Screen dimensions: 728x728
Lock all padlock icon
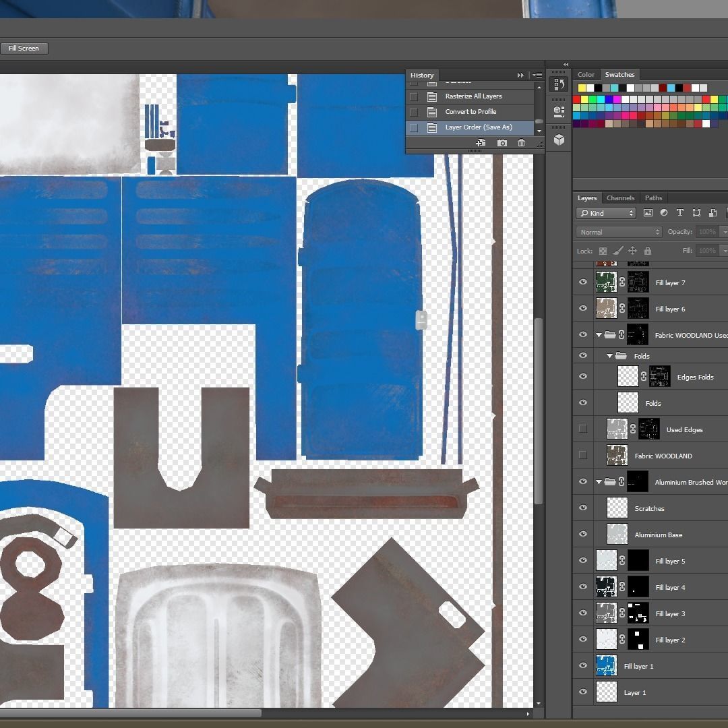pos(648,251)
